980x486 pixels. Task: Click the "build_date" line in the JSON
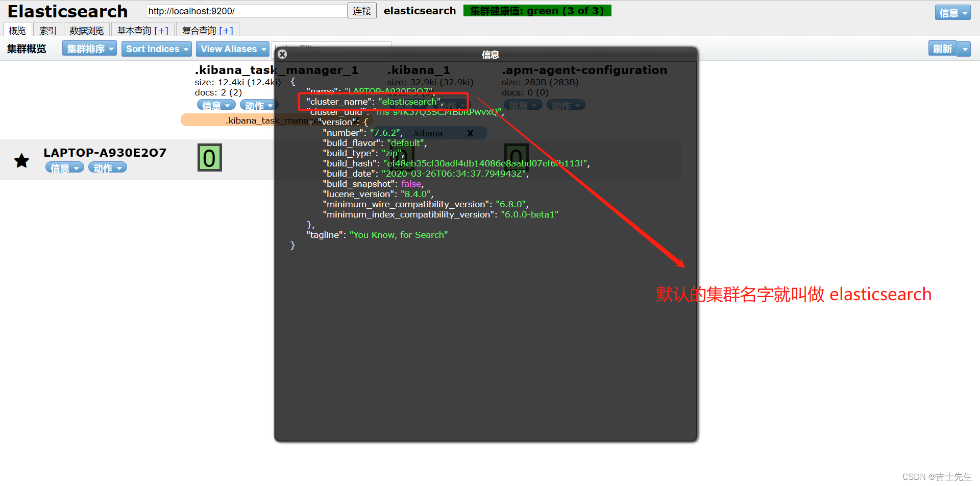point(426,174)
